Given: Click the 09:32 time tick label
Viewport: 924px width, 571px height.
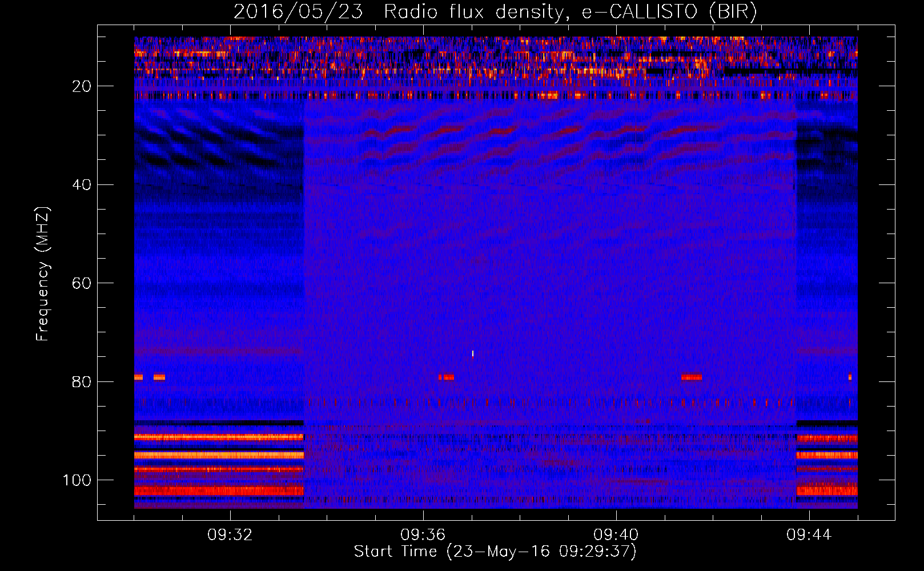Looking at the screenshot, I should (230, 535).
